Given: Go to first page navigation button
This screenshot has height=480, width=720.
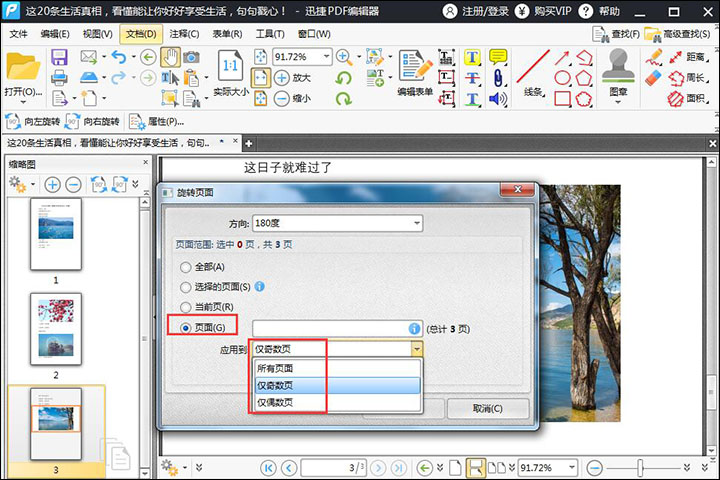Looking at the screenshot, I should point(268,467).
